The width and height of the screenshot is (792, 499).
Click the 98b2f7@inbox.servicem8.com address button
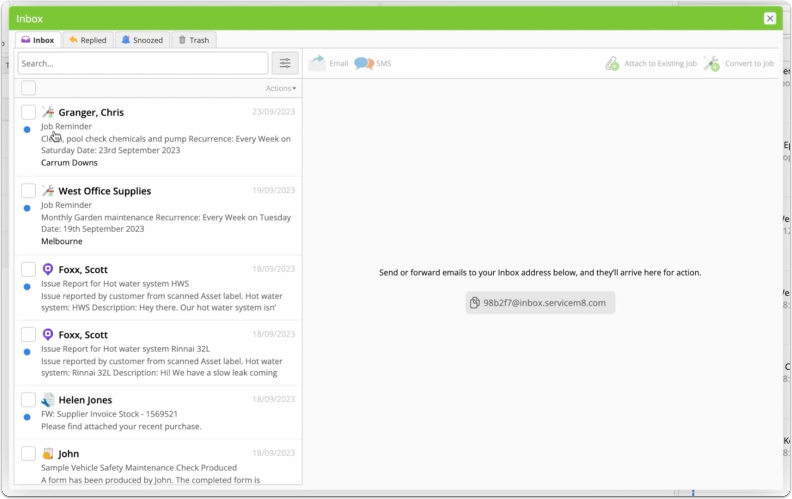540,303
